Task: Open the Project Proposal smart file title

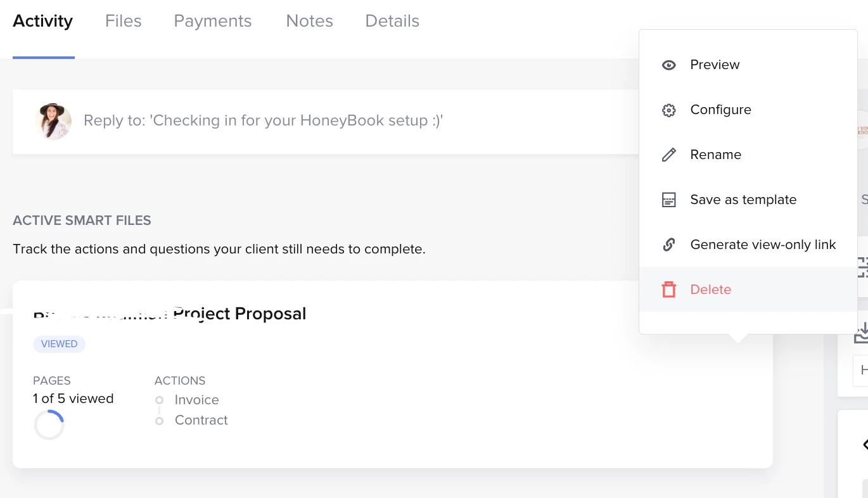Action: click(238, 314)
